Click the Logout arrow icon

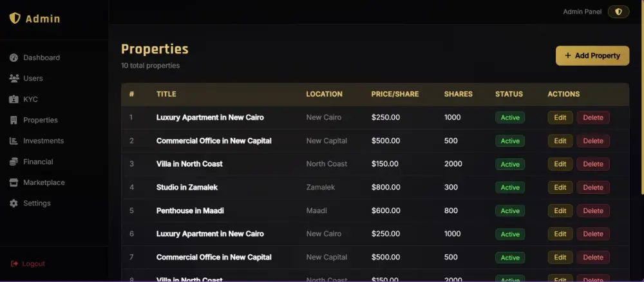pyautogui.click(x=15, y=264)
